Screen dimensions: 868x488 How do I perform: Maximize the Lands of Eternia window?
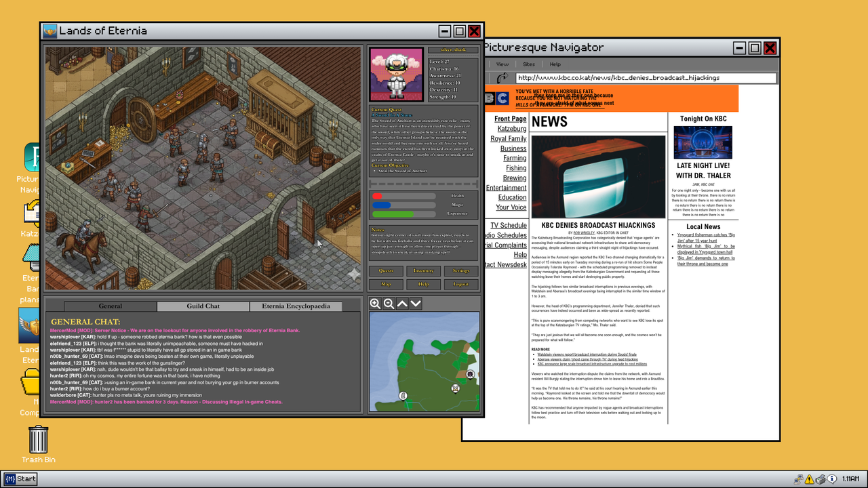[x=459, y=31]
